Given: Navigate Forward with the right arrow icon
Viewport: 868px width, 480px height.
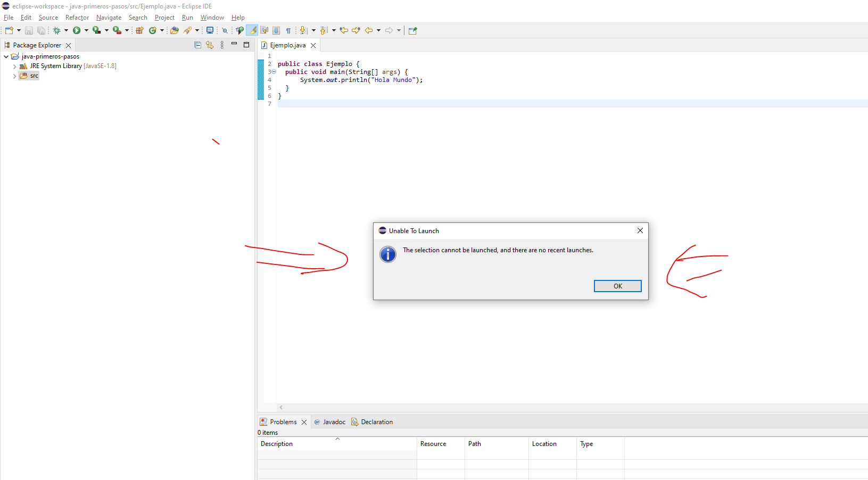Looking at the screenshot, I should [x=389, y=30].
